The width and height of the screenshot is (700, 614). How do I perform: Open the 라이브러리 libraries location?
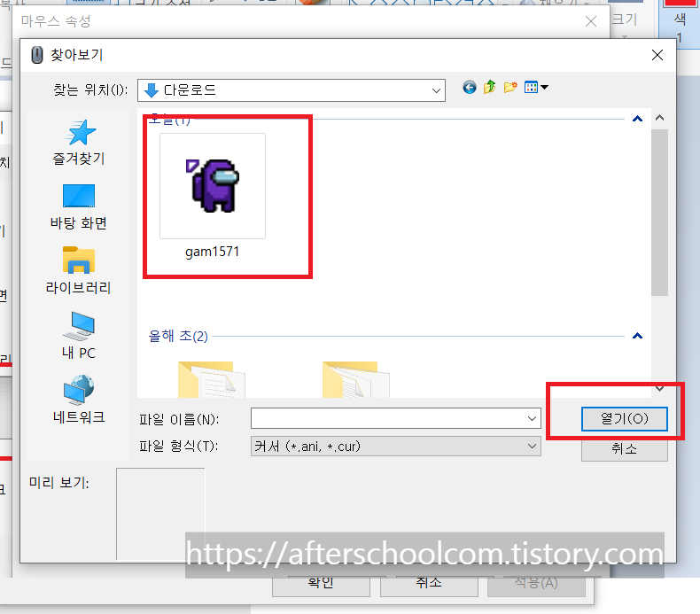pyautogui.click(x=79, y=270)
